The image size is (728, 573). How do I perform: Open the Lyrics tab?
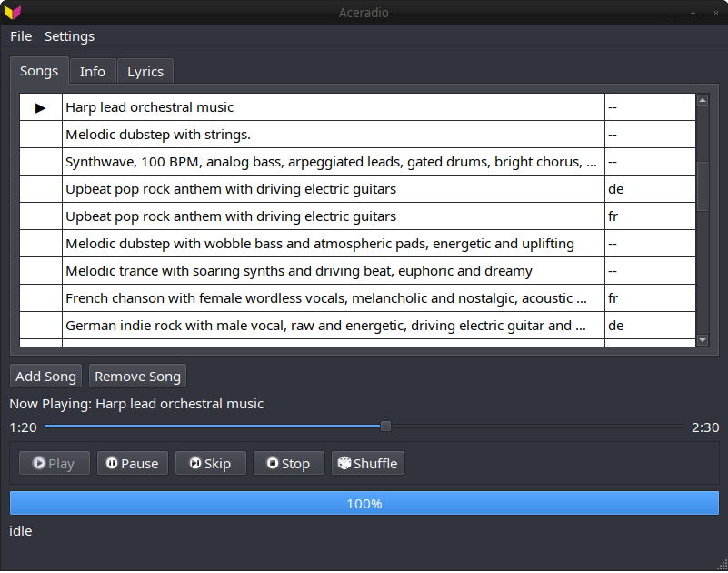coord(145,71)
